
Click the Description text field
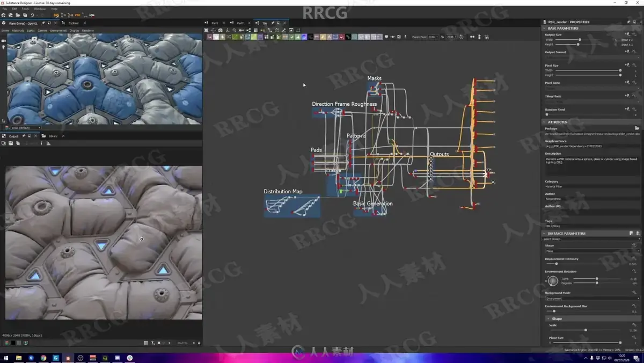coord(592,165)
